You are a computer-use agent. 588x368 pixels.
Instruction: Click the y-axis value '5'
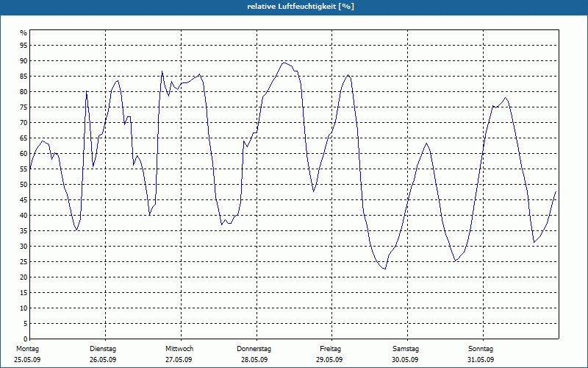tap(26, 324)
